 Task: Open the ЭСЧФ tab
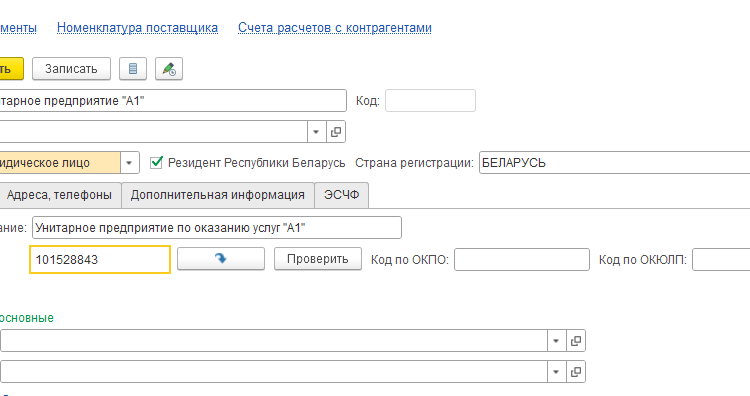342,195
